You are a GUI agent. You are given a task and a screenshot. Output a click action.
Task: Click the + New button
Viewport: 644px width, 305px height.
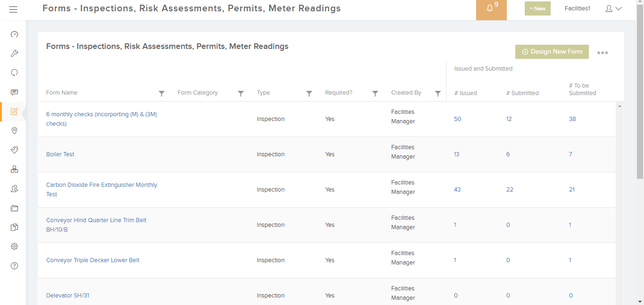click(x=537, y=8)
